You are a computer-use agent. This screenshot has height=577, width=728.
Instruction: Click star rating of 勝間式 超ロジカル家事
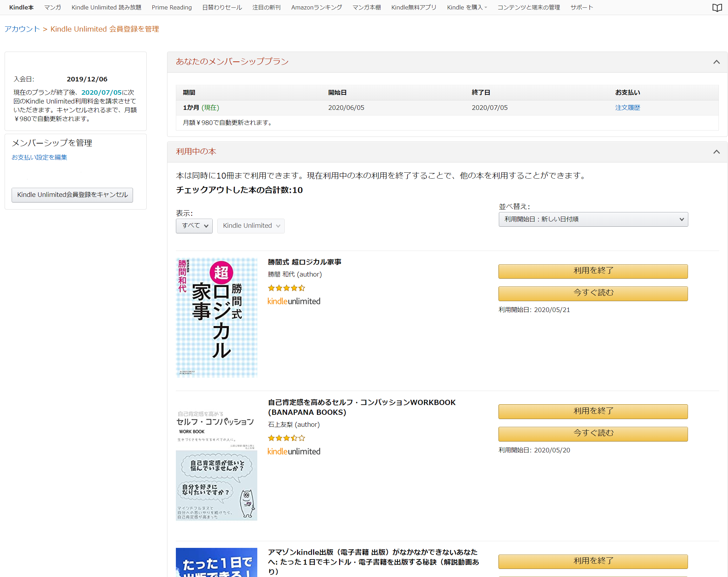pos(286,288)
